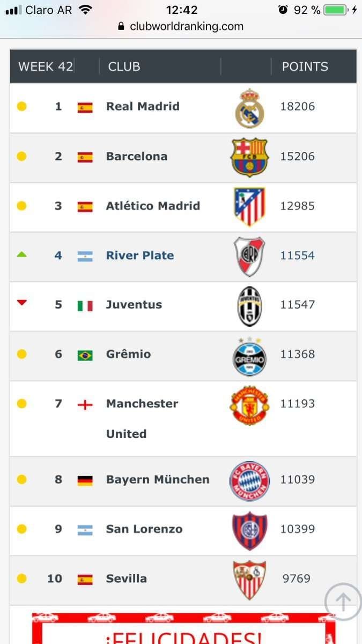The width and height of the screenshot is (362, 644).
Task: Click the Juventus club crest
Action: (250, 305)
